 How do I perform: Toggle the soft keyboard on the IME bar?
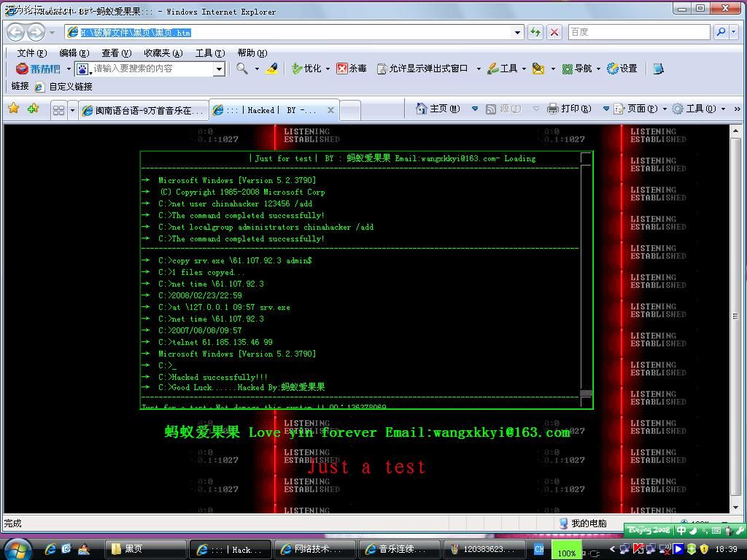716,530
